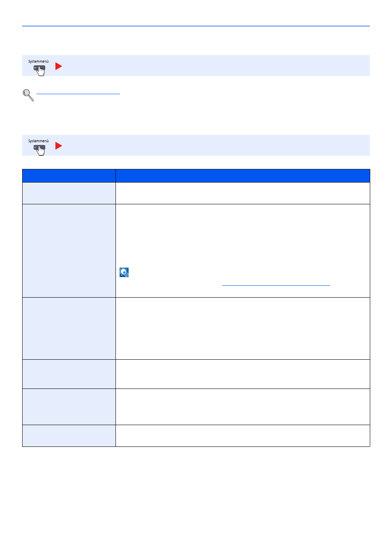Select the wide right blue table header cell
The image size is (392, 555).
[x=242, y=176]
